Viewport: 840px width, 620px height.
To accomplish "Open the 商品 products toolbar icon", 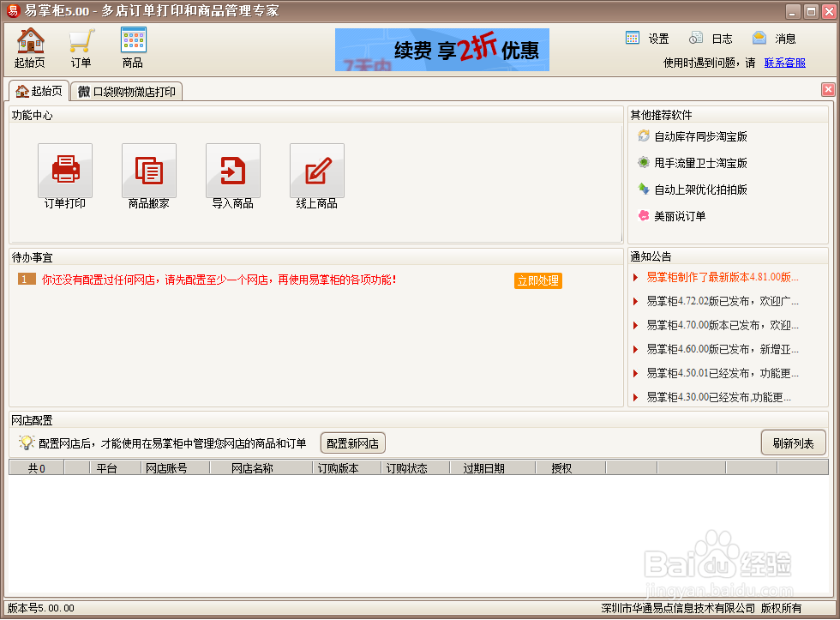I will 133,48.
